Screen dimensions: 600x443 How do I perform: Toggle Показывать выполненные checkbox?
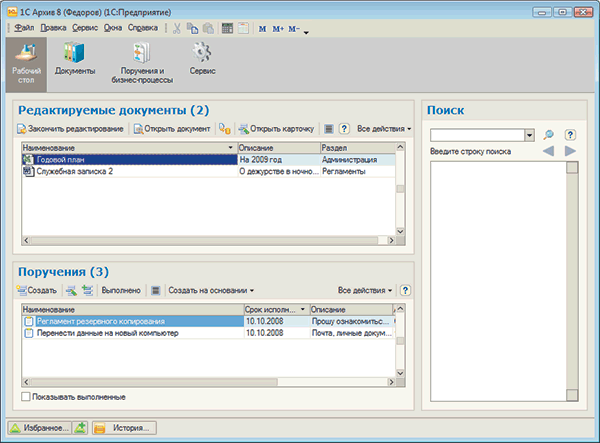tap(27, 397)
